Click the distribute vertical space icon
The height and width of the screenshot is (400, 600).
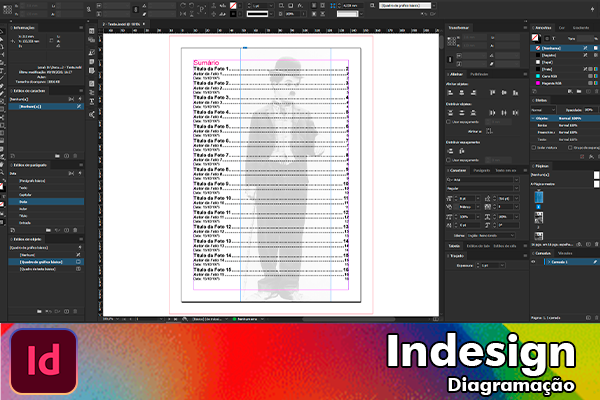click(450, 151)
